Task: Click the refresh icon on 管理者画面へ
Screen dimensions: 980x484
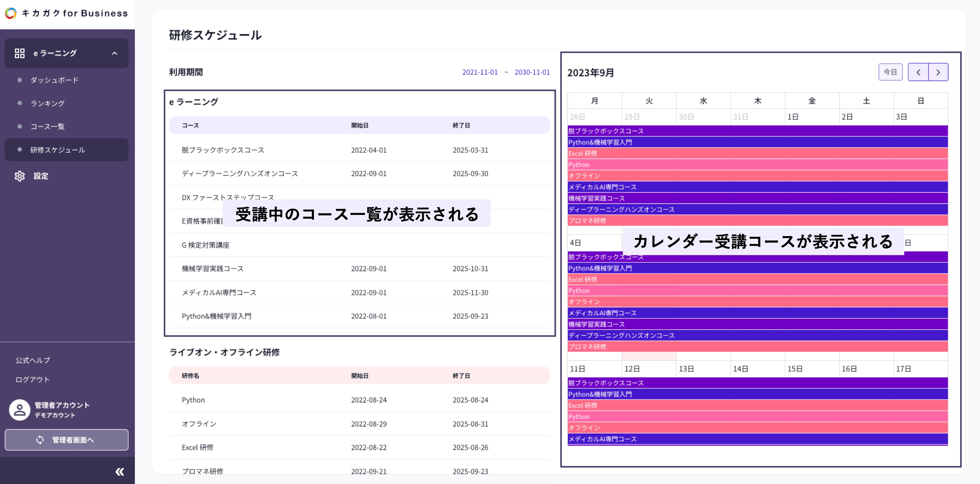Action: coord(40,440)
